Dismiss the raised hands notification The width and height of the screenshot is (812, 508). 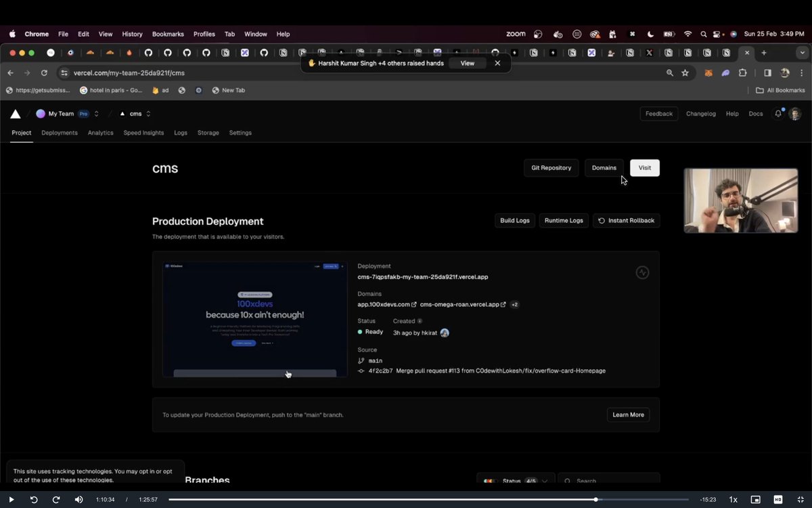coord(497,63)
